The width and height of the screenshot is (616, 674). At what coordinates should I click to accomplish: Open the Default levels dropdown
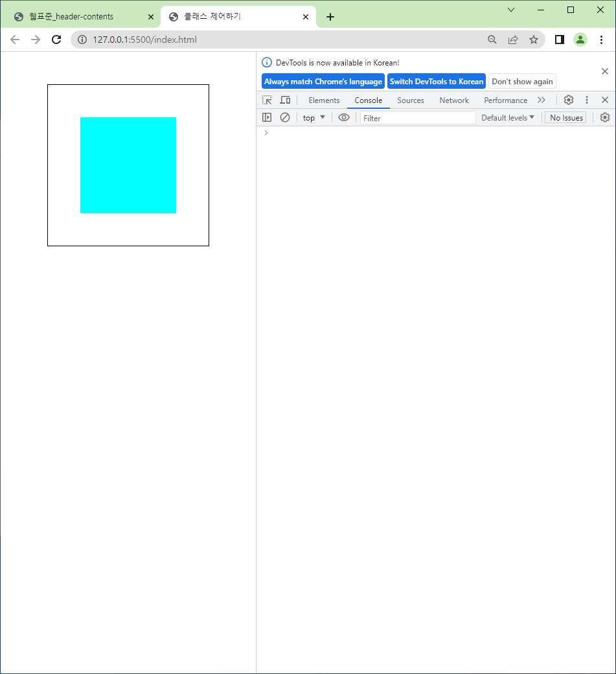click(507, 118)
